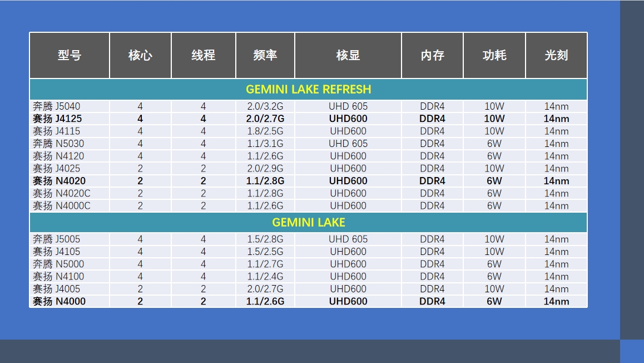Image resolution: width=644 pixels, height=363 pixels.
Task: Click the 1.8/2.5G frequency value
Action: click(265, 131)
